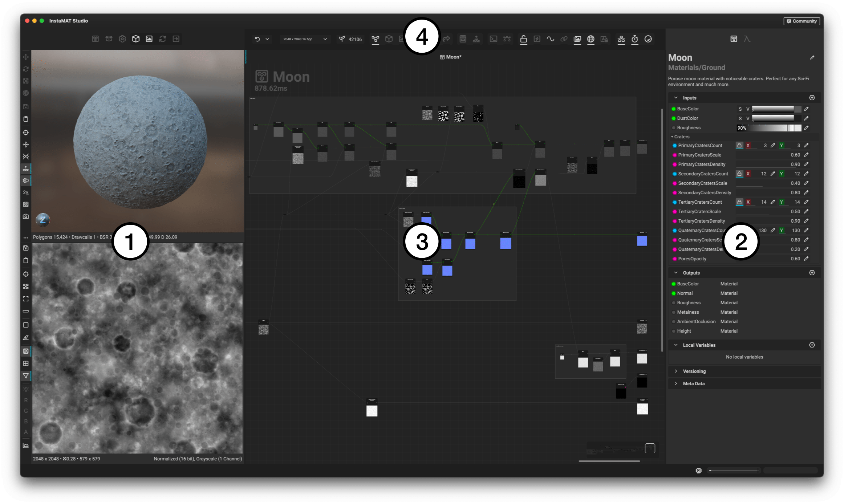Toggle the 2x UV tiling icon
The width and height of the screenshot is (844, 504).
(x=26, y=192)
